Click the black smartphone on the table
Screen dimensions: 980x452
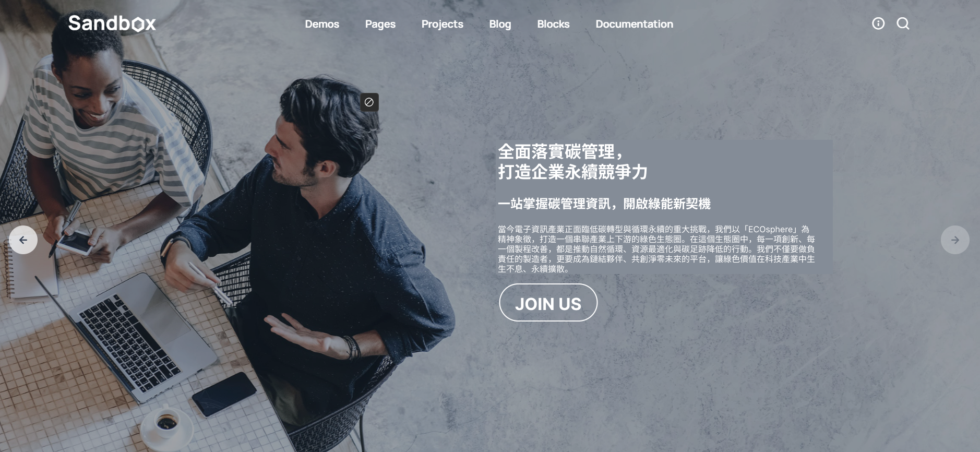224,394
